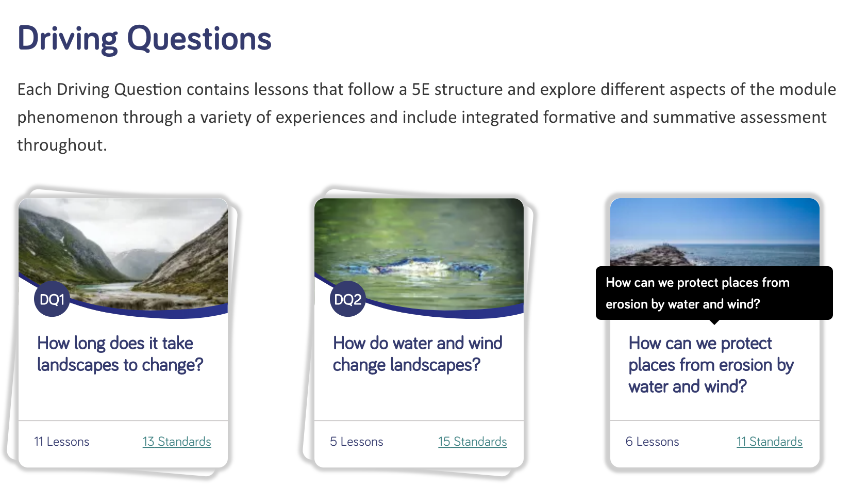Click the DQ2 circular badge
The width and height of the screenshot is (868, 486).
(x=347, y=299)
